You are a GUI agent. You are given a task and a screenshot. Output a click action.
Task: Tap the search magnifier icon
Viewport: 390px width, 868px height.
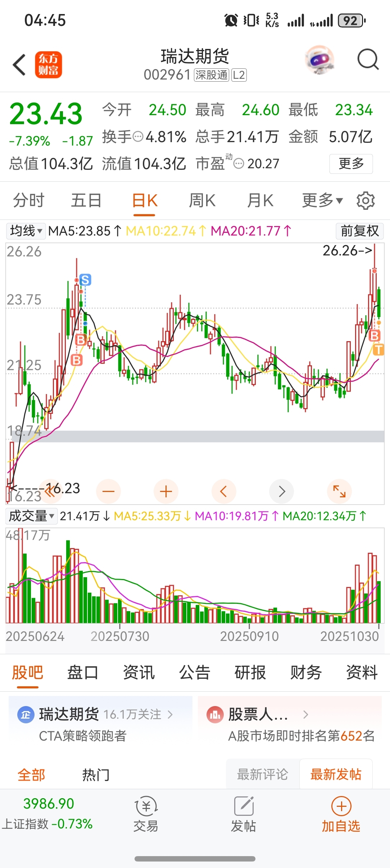tap(368, 59)
